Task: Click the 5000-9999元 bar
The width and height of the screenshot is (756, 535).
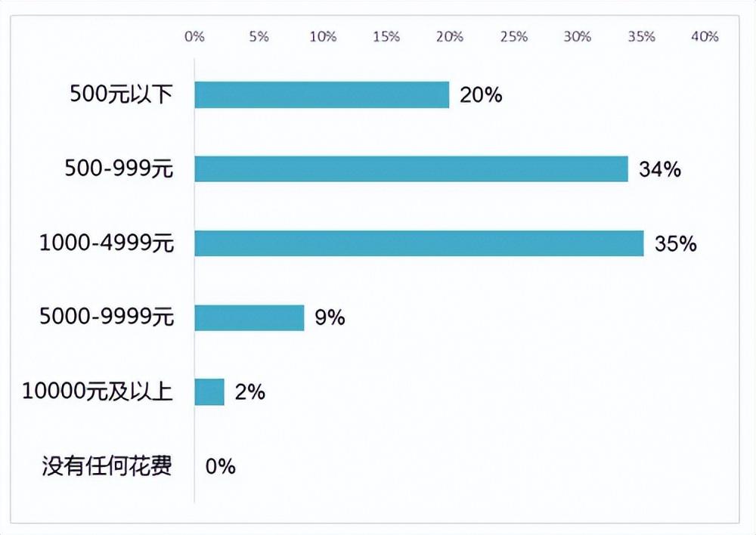Action: [x=249, y=317]
